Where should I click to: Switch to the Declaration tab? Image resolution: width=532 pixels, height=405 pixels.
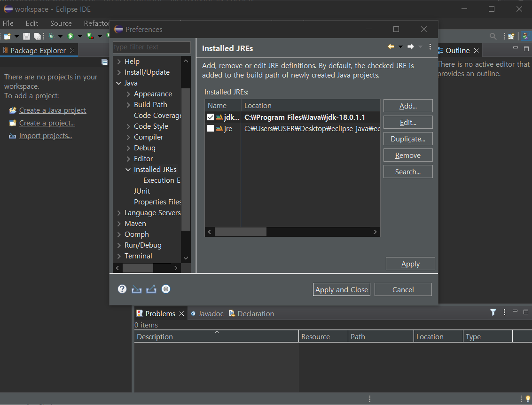pyautogui.click(x=251, y=314)
